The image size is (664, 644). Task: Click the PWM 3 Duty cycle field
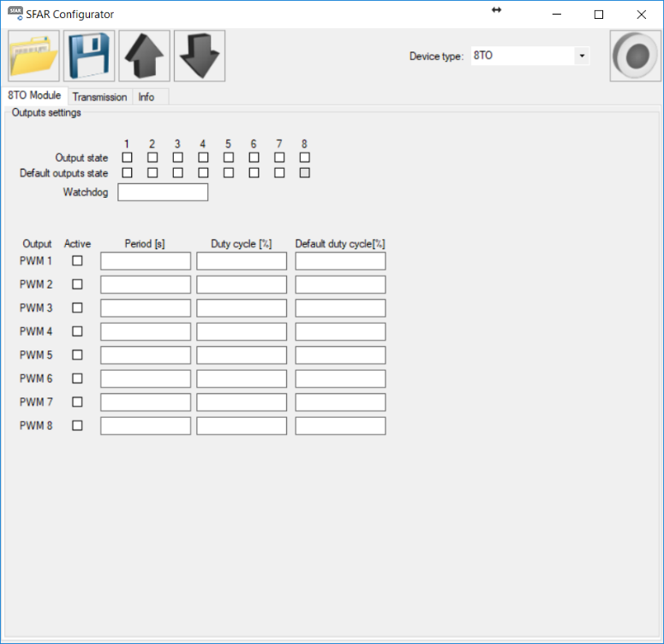click(x=242, y=308)
